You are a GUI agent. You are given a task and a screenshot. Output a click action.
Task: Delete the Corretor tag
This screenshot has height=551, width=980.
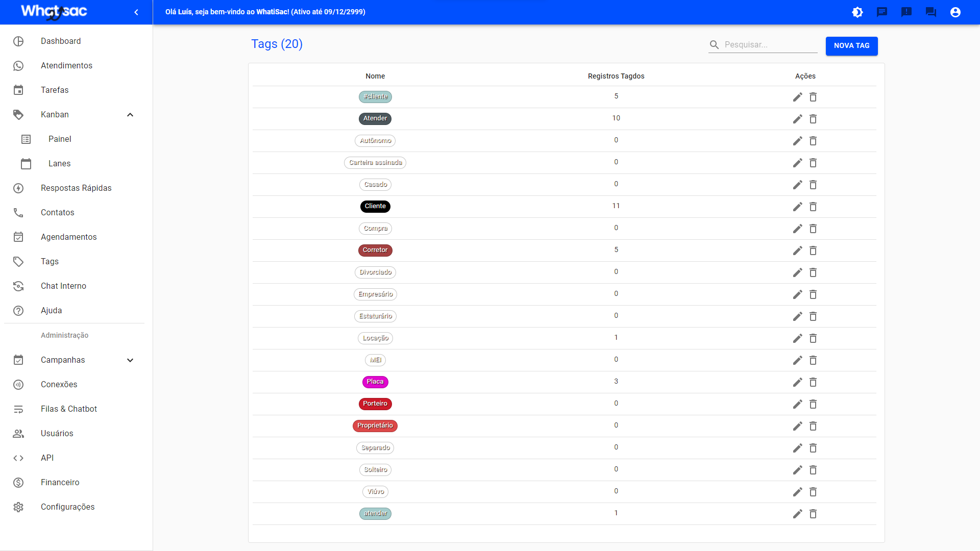[x=813, y=251]
